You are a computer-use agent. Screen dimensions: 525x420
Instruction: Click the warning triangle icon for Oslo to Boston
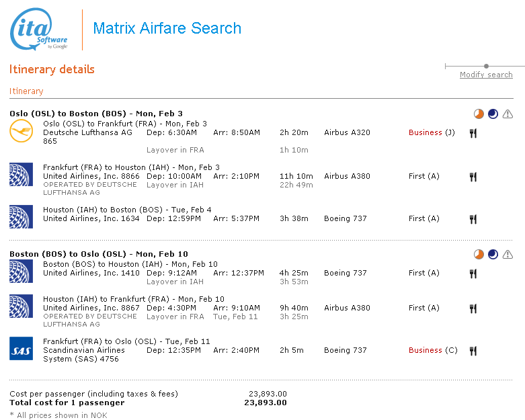click(508, 114)
